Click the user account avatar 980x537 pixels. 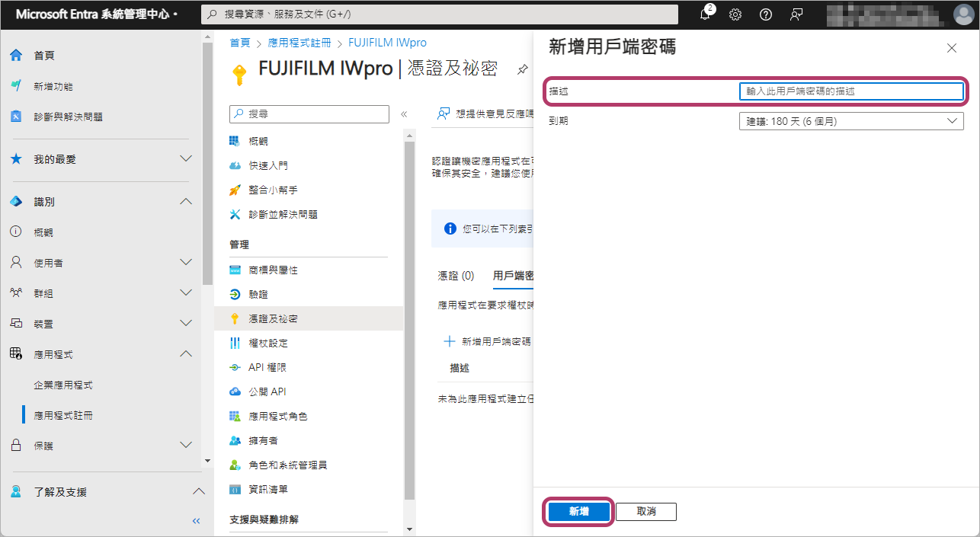click(x=964, y=14)
